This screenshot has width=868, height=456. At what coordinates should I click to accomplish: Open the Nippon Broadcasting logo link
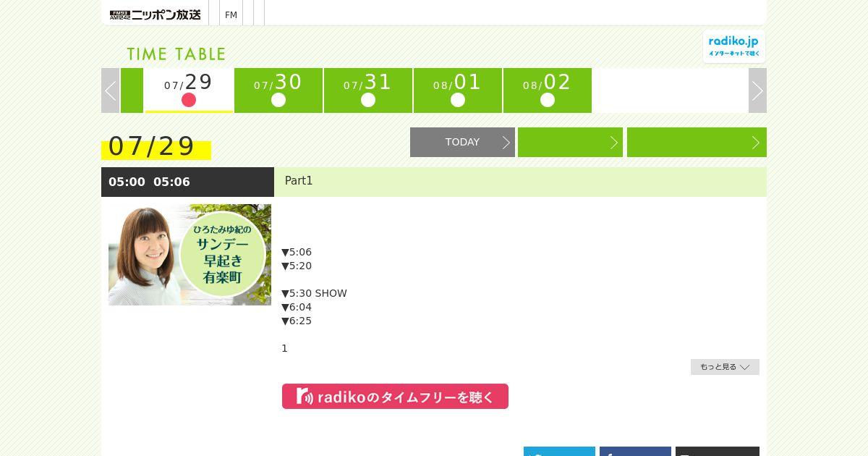click(155, 14)
